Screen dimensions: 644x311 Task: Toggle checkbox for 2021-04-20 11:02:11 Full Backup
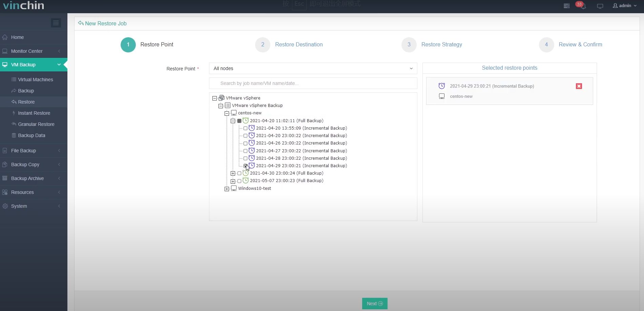pos(240,121)
